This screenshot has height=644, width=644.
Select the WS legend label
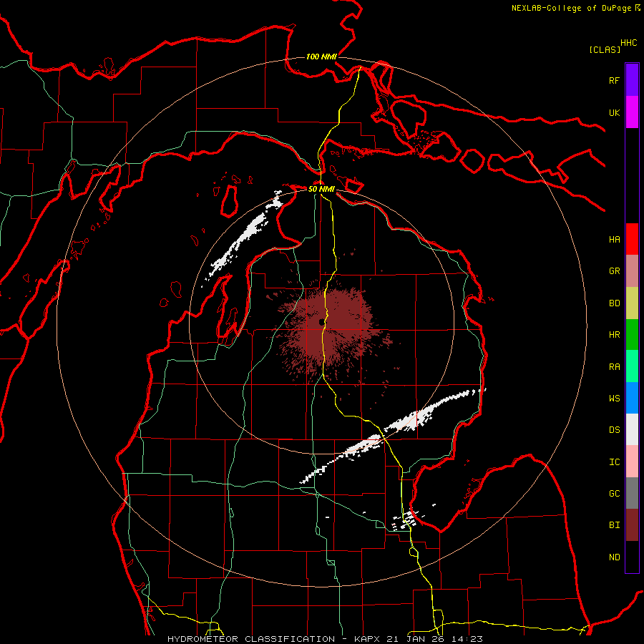pyautogui.click(x=614, y=399)
